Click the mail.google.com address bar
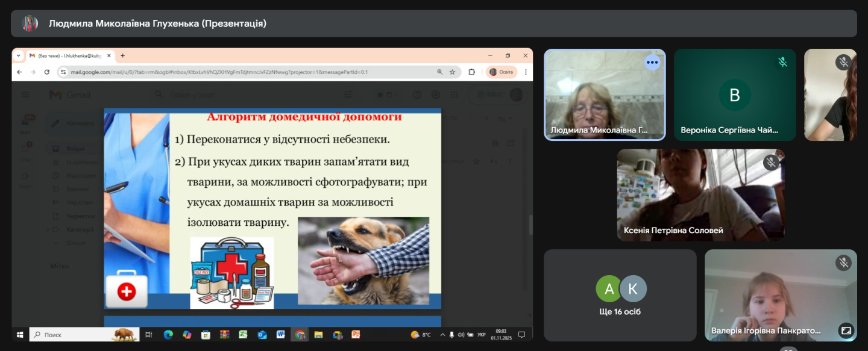This screenshot has width=868, height=351. point(241,72)
